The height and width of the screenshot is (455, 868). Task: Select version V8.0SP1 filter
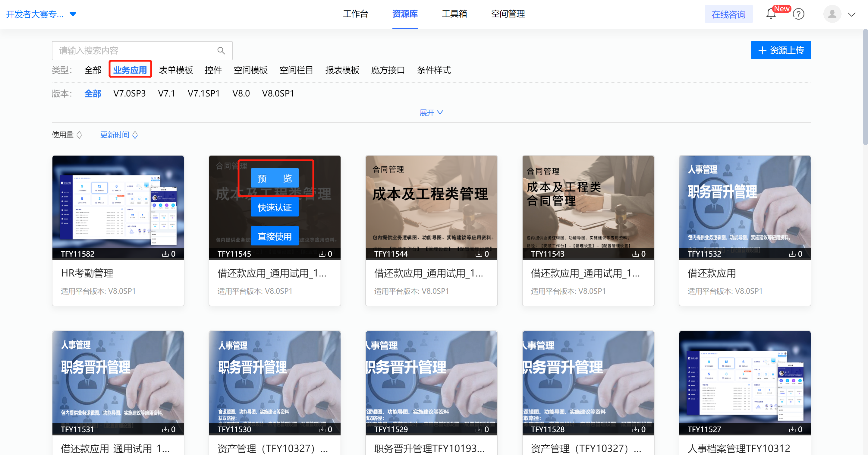click(278, 93)
